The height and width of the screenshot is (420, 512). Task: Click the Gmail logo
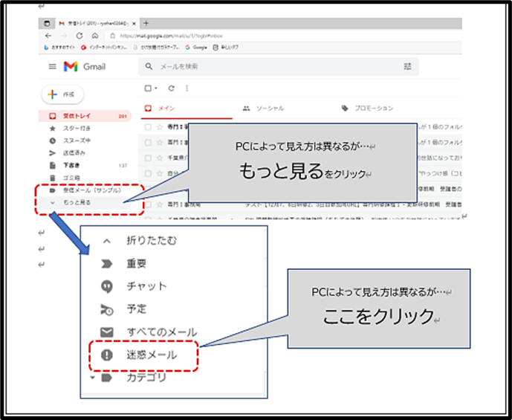[85, 67]
